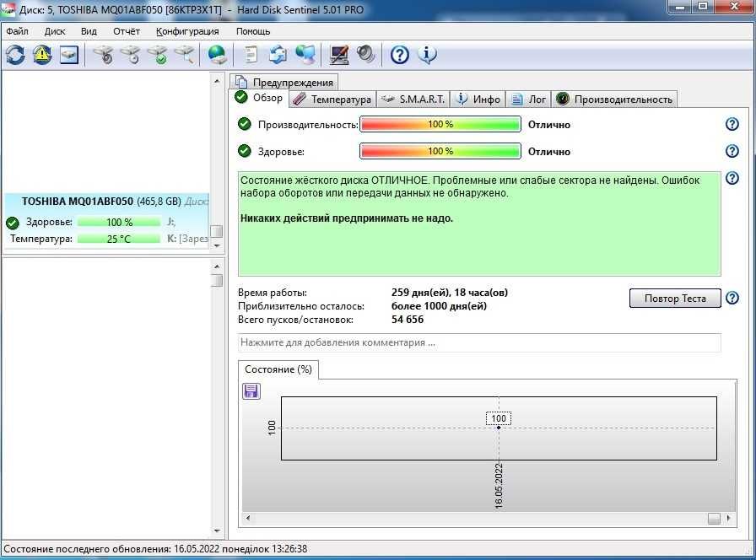Click the disk icon with gauge badge
Image resolution: width=756 pixels, height=560 pixels.
104,55
